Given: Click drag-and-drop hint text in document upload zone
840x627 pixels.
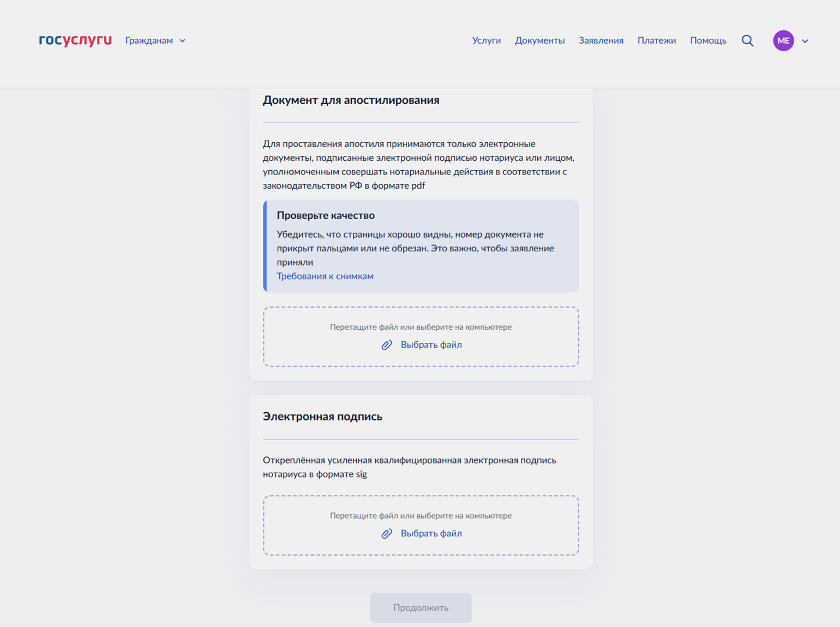Looking at the screenshot, I should [x=421, y=327].
